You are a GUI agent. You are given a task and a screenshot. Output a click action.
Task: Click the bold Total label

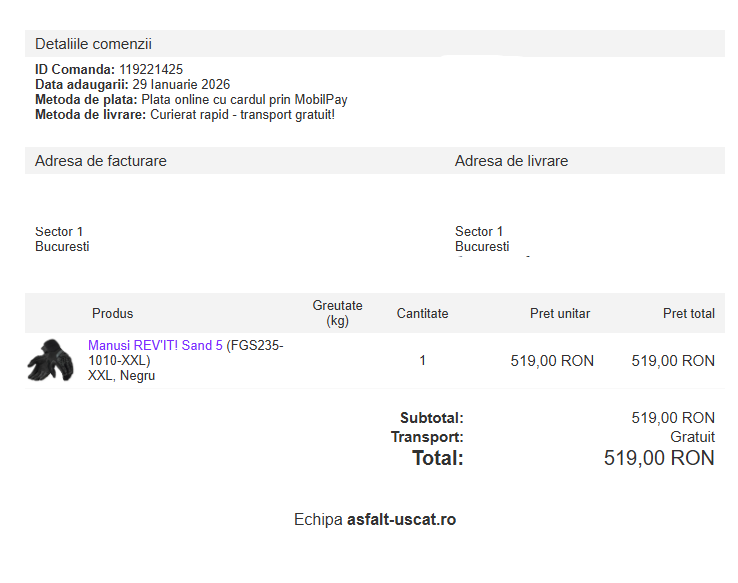coord(438,458)
